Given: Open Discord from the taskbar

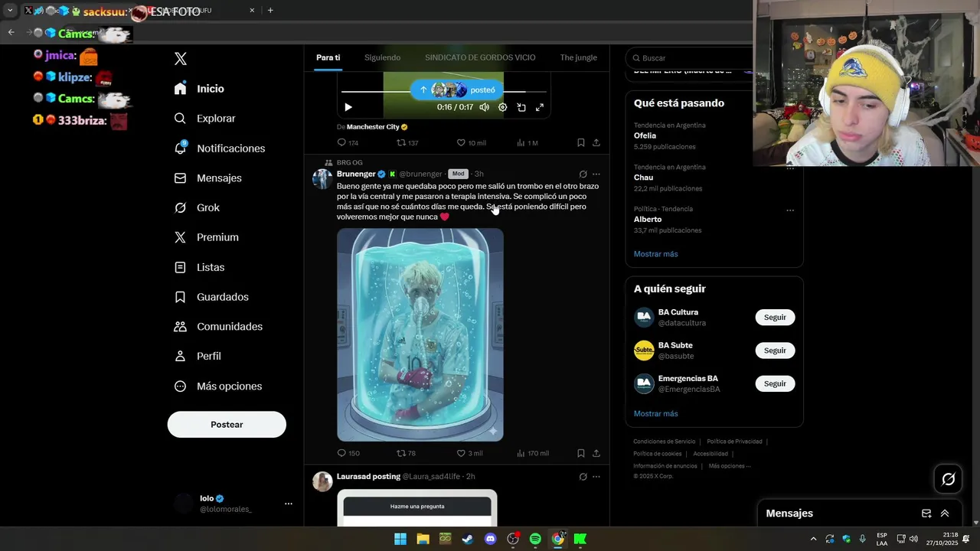Looking at the screenshot, I should coord(491,539).
